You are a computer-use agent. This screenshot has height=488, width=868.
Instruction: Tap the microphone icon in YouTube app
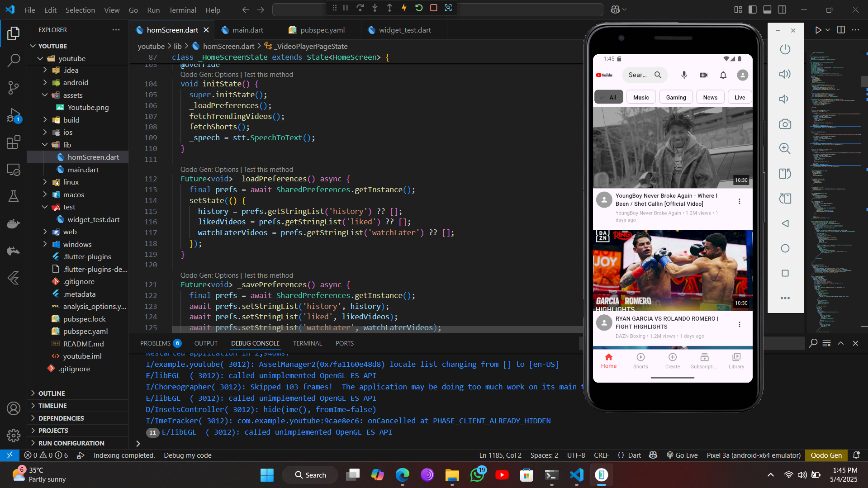tap(684, 75)
